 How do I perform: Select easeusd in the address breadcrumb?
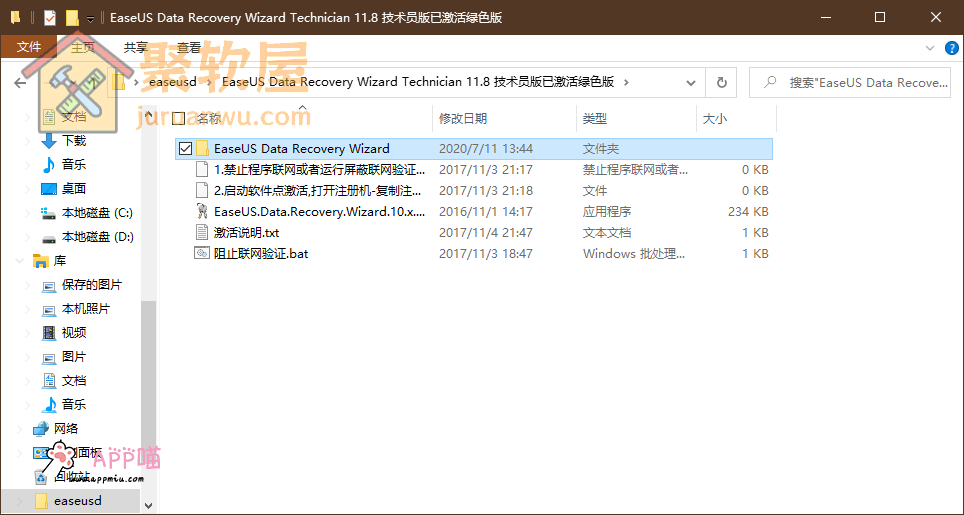[x=173, y=82]
